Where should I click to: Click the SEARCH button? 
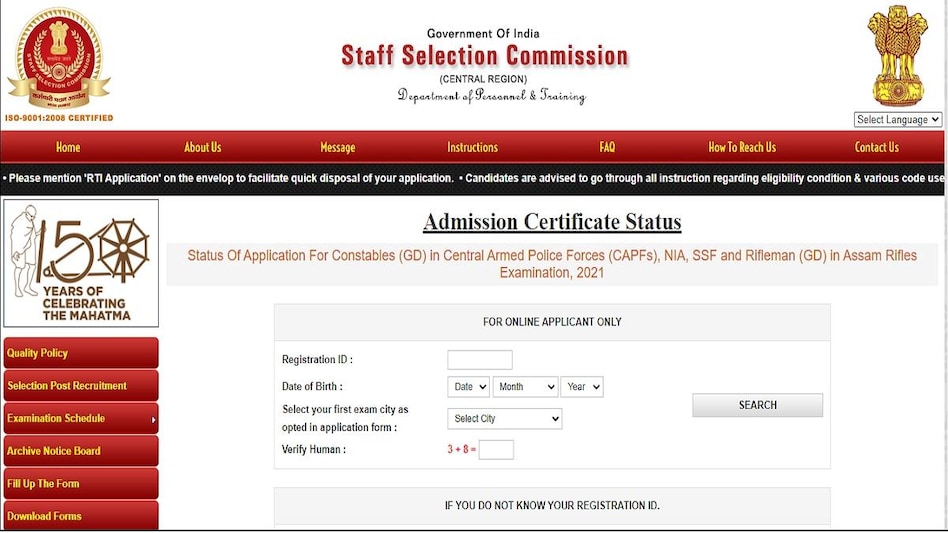point(758,405)
